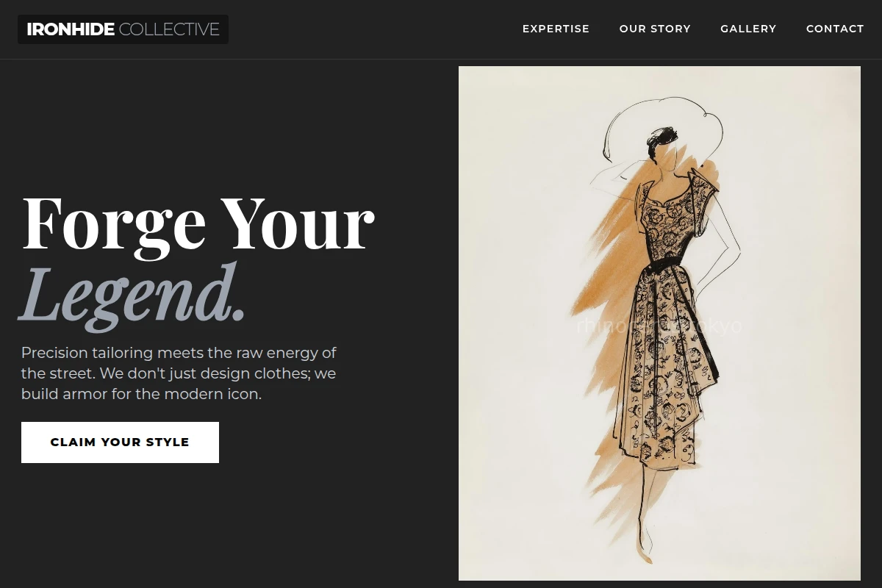
Task: Click the Precision tailoring paragraph text
Action: tap(179, 373)
